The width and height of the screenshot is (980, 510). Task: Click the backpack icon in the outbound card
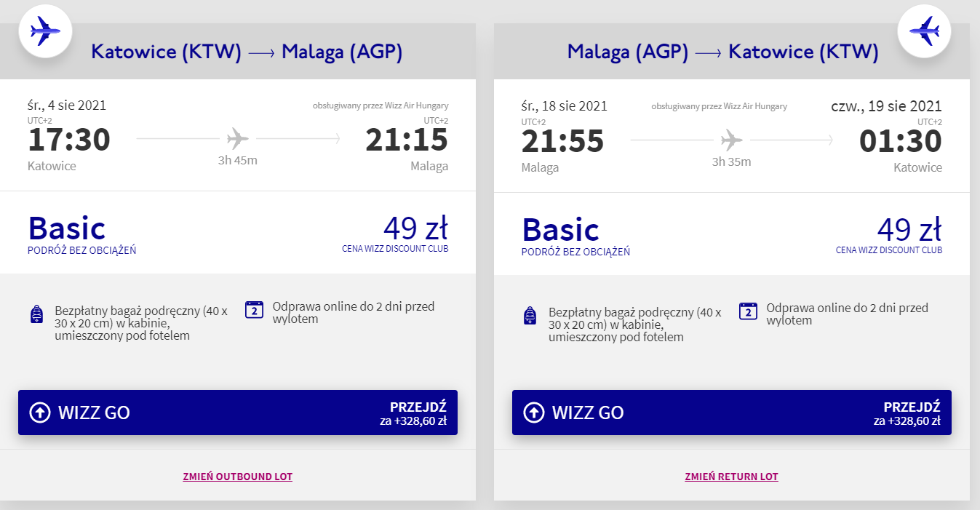(36, 315)
